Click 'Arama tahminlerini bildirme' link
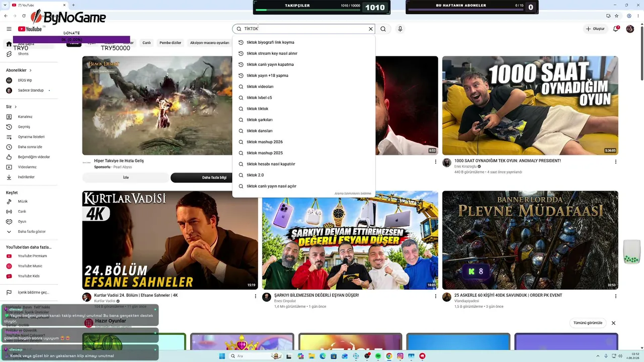The image size is (644, 362). pos(353,194)
